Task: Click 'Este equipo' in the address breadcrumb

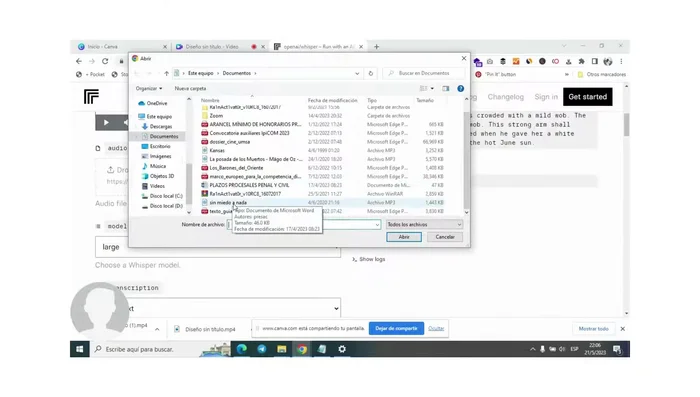Action: 200,73
